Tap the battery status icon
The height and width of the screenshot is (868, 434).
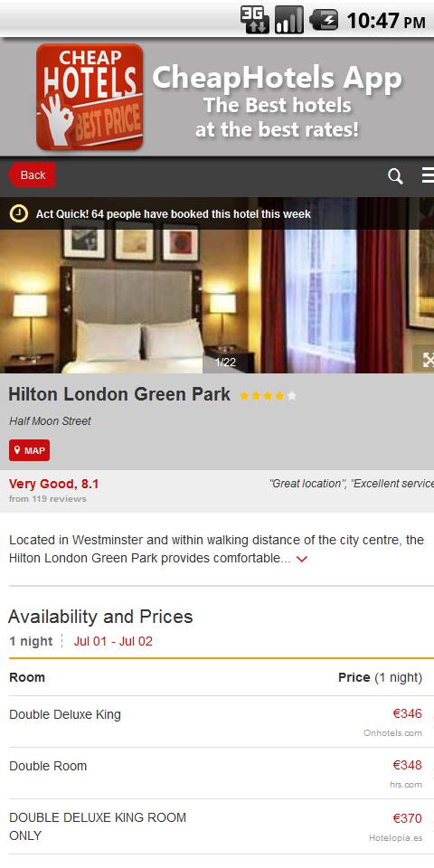tap(324, 21)
